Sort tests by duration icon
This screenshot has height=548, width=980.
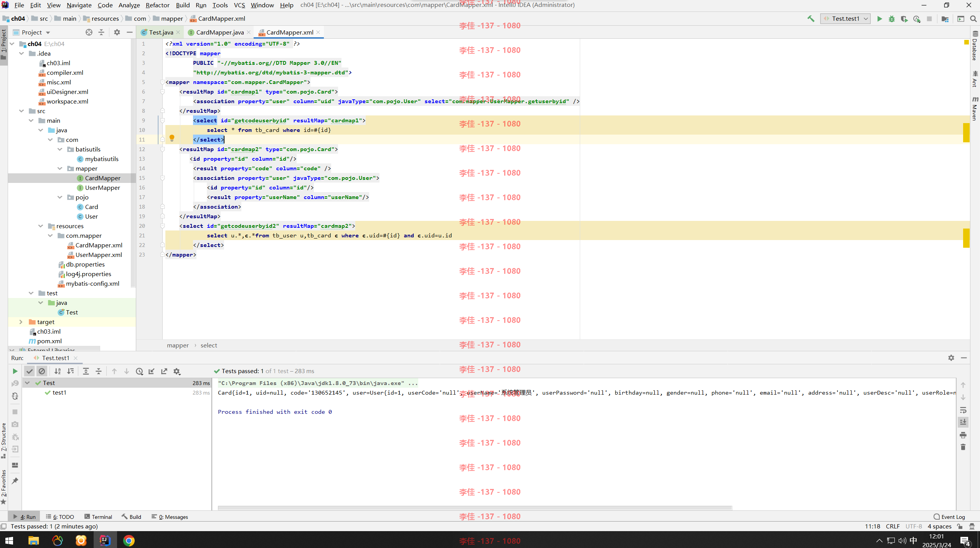(70, 371)
